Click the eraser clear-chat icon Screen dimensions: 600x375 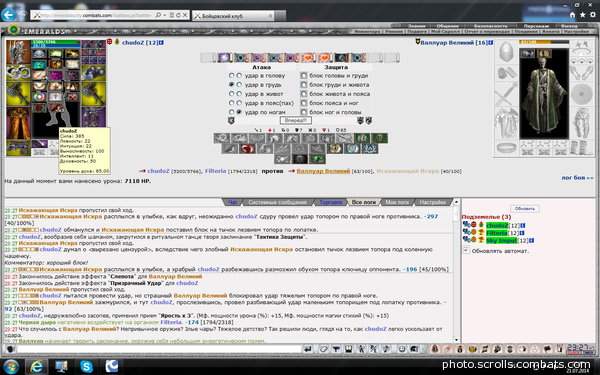[x=324, y=349]
